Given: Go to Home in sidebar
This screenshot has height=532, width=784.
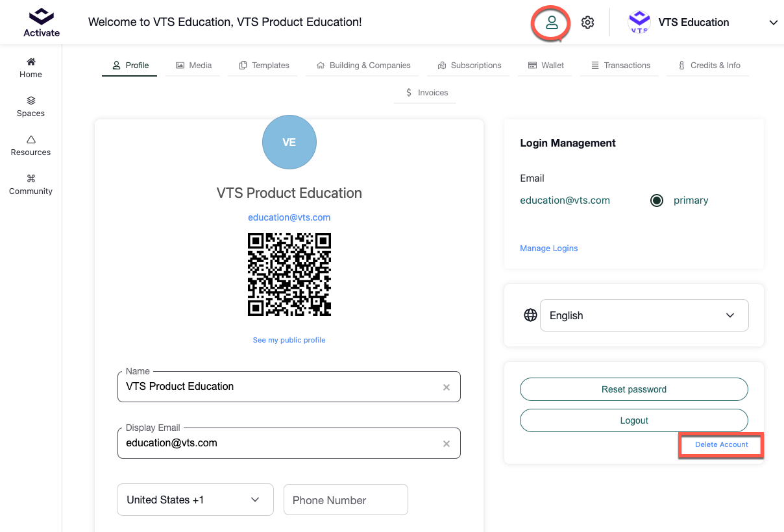Looking at the screenshot, I should click(x=31, y=68).
